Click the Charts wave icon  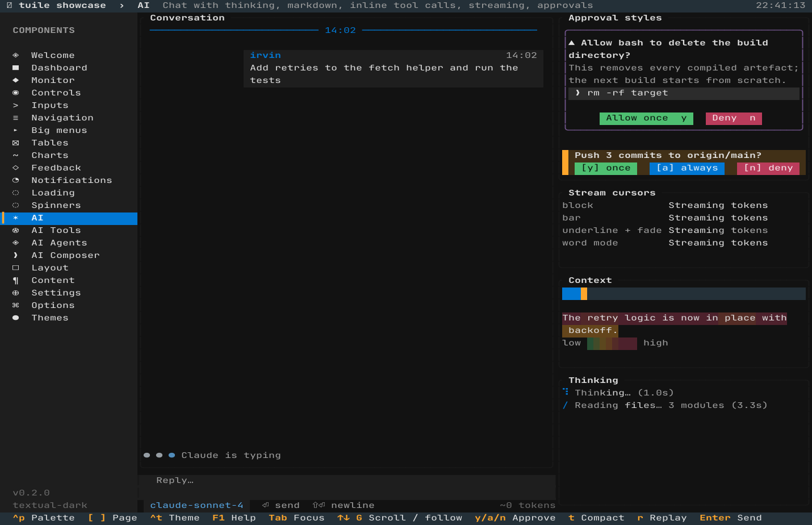click(15, 155)
